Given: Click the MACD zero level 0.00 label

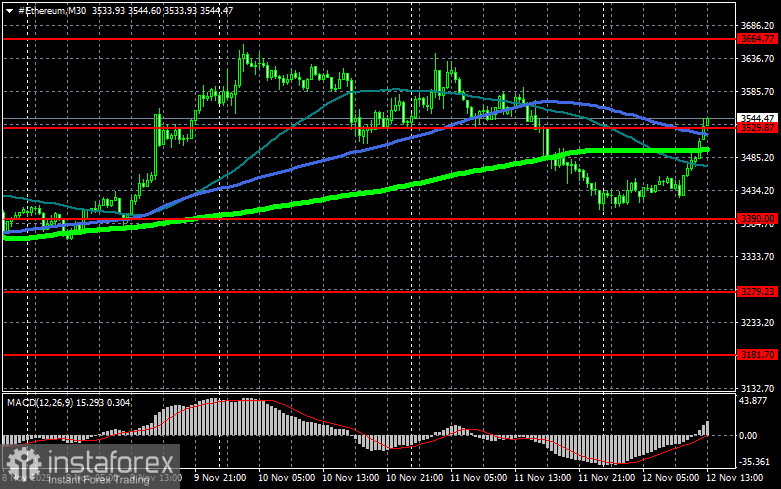Looking at the screenshot, I should point(749,436).
